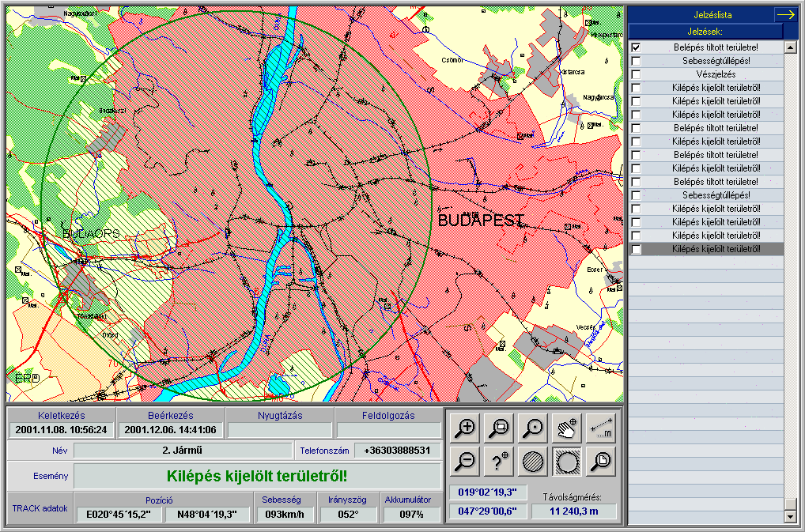Click the scrollbar up arrow in Jelzéslista
This screenshot has height=532, width=805.
point(791,47)
